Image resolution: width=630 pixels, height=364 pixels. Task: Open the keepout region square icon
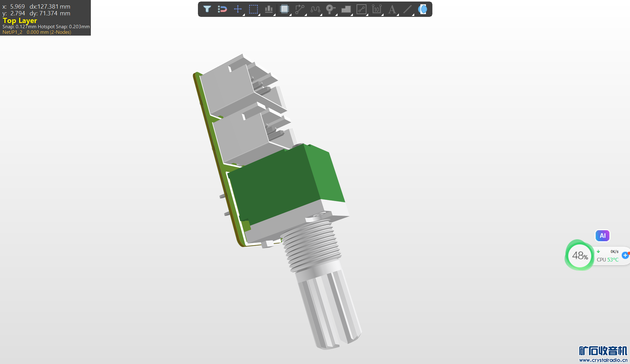pos(361,9)
